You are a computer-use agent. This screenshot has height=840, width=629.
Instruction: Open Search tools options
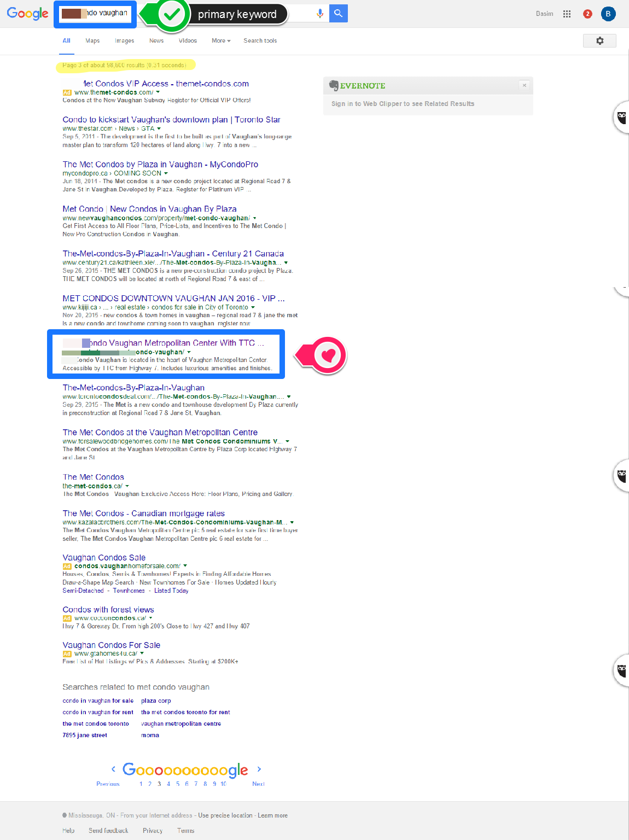[260, 40]
